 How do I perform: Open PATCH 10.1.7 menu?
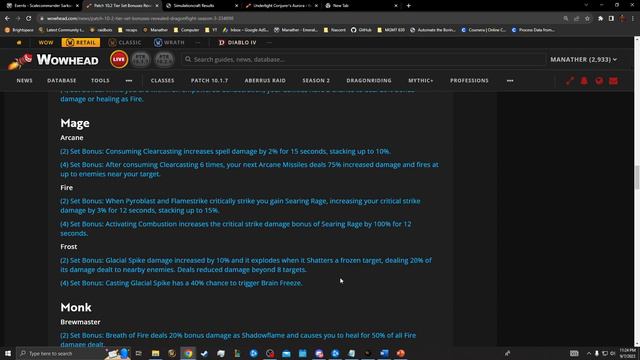(x=209, y=80)
